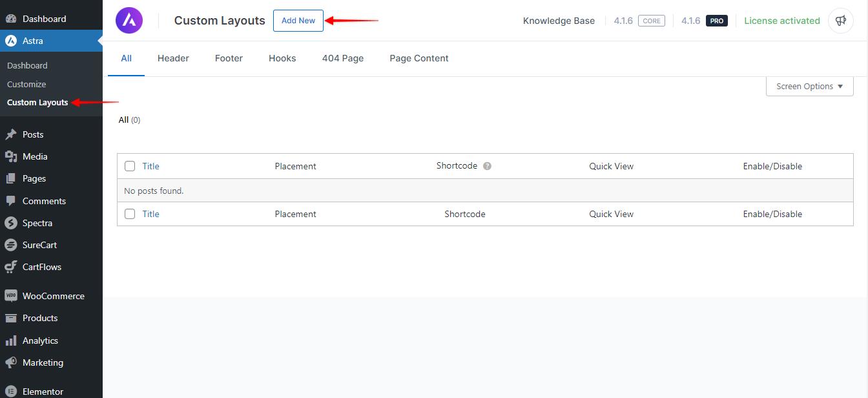Viewport: 868px width, 398px height.
Task: Check the select-all box in table footer
Action: coord(130,214)
